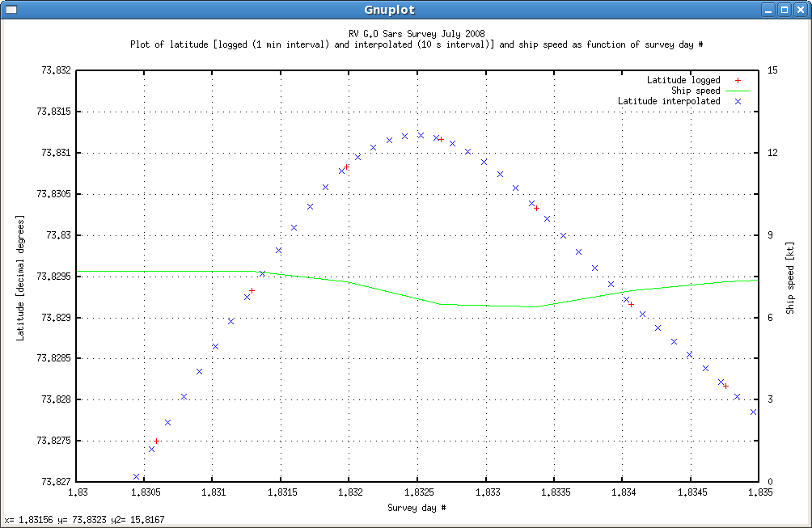Click the Survey day # axis label
Image resolution: width=812 pixels, height=528 pixels.
417,508
